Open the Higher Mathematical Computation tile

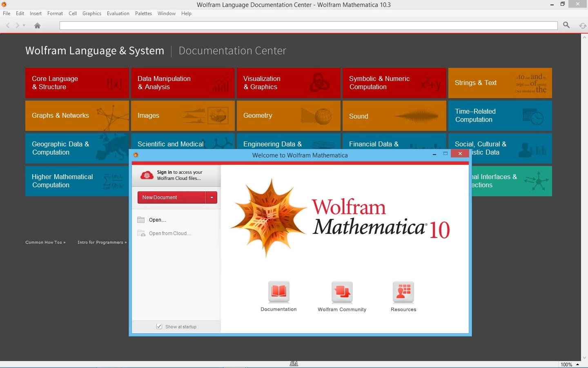[77, 181]
